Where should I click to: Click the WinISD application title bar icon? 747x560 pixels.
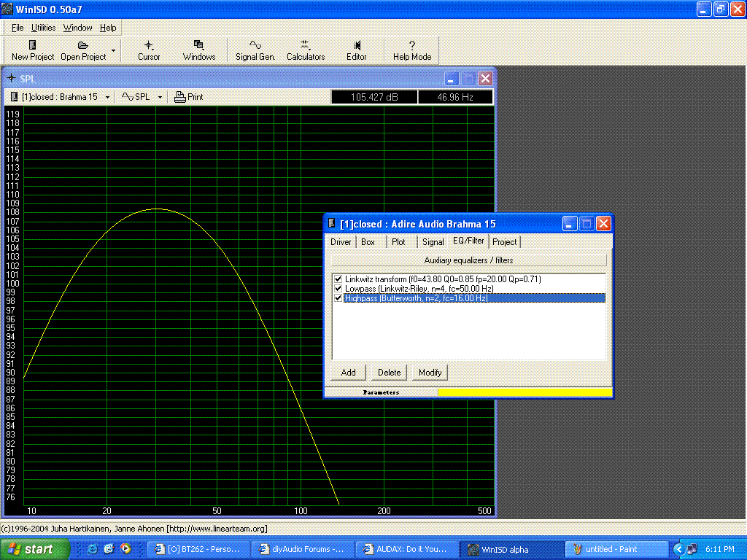[x=7, y=9]
